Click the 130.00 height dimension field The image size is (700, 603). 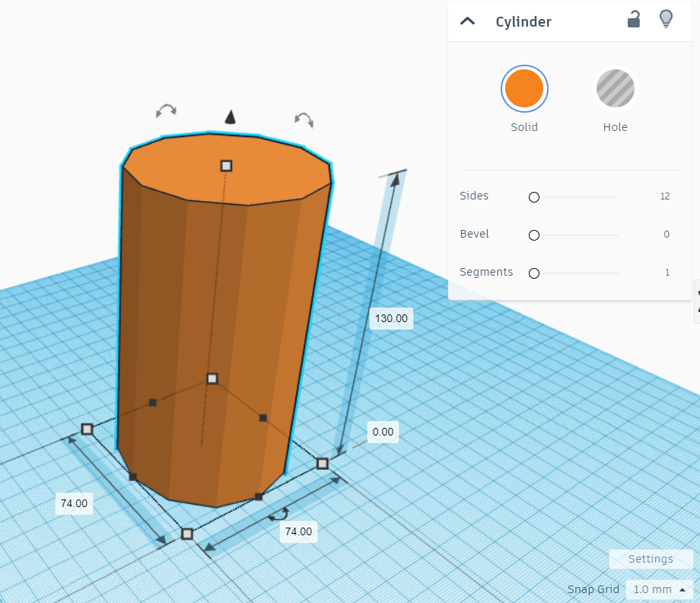(x=391, y=318)
